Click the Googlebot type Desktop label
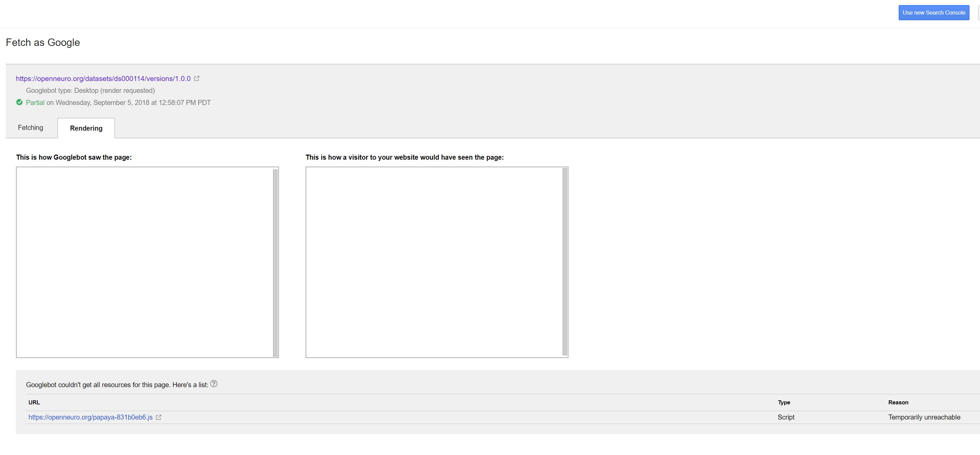Image resolution: width=980 pixels, height=455 pixels. point(90,90)
